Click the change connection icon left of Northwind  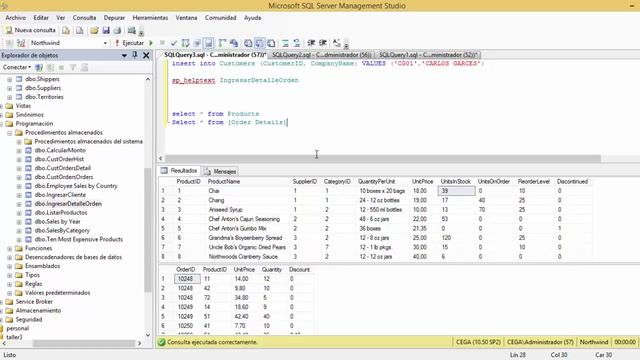coord(21,43)
